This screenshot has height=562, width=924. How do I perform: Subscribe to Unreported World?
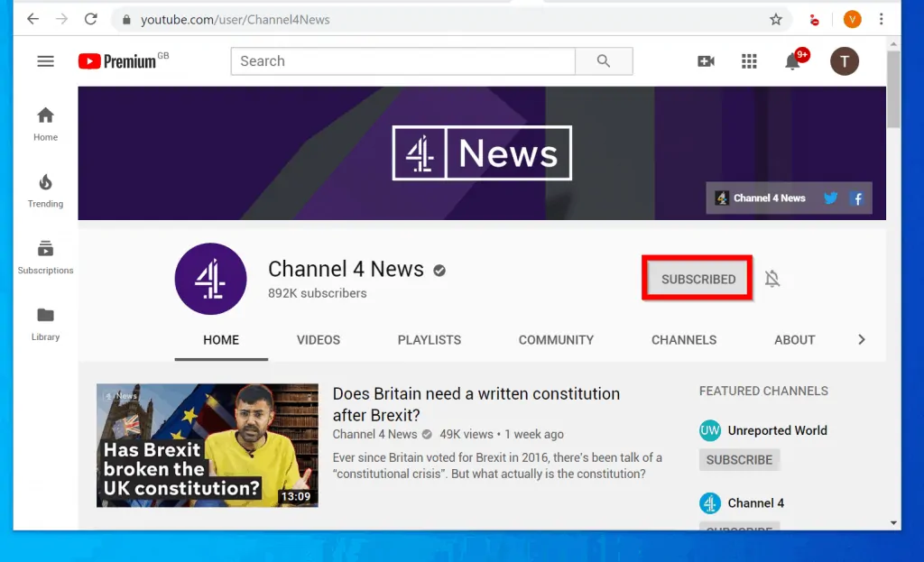[739, 459]
